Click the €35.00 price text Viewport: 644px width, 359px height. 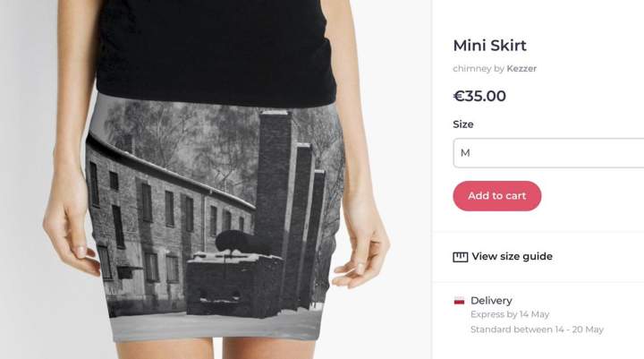(x=479, y=96)
